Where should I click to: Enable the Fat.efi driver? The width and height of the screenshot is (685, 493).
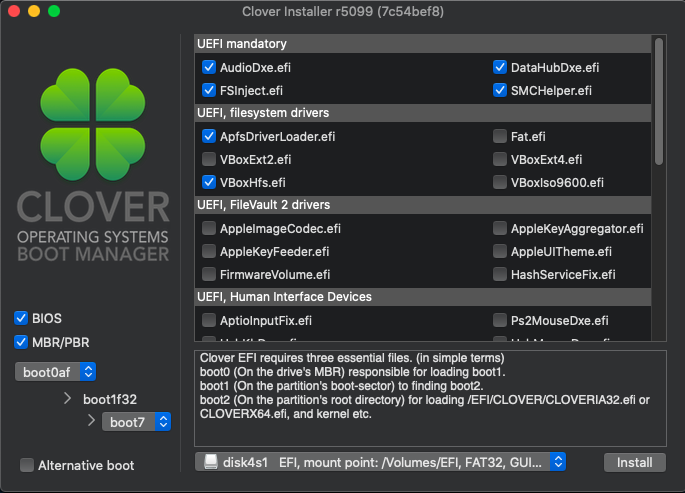tap(500, 136)
